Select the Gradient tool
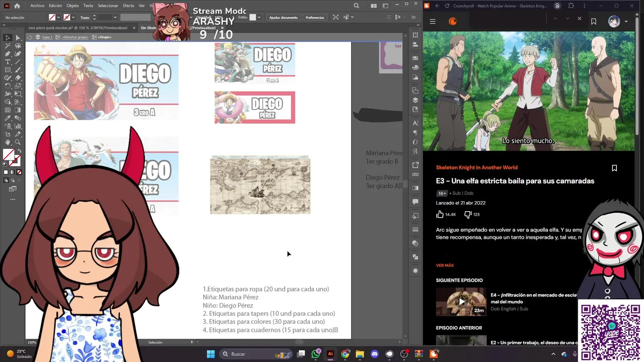The height and width of the screenshot is (362, 644). pos(18,110)
